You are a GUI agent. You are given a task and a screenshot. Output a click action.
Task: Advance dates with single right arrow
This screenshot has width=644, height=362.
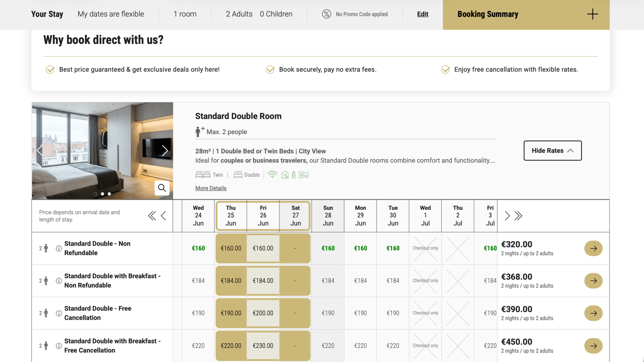point(507,216)
